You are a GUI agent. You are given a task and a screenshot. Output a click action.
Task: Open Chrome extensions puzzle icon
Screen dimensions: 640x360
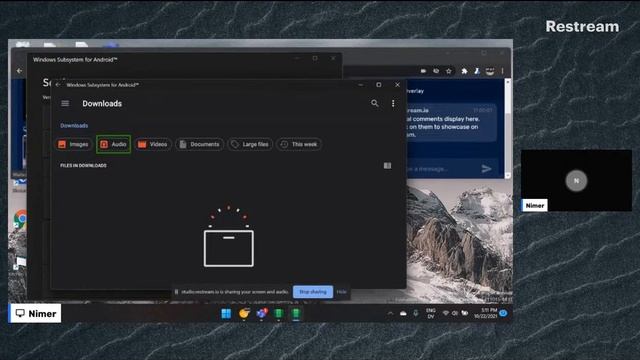pos(464,71)
